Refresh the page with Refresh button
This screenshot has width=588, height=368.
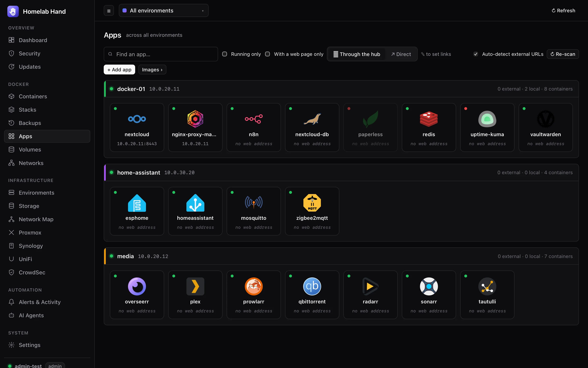tap(563, 10)
